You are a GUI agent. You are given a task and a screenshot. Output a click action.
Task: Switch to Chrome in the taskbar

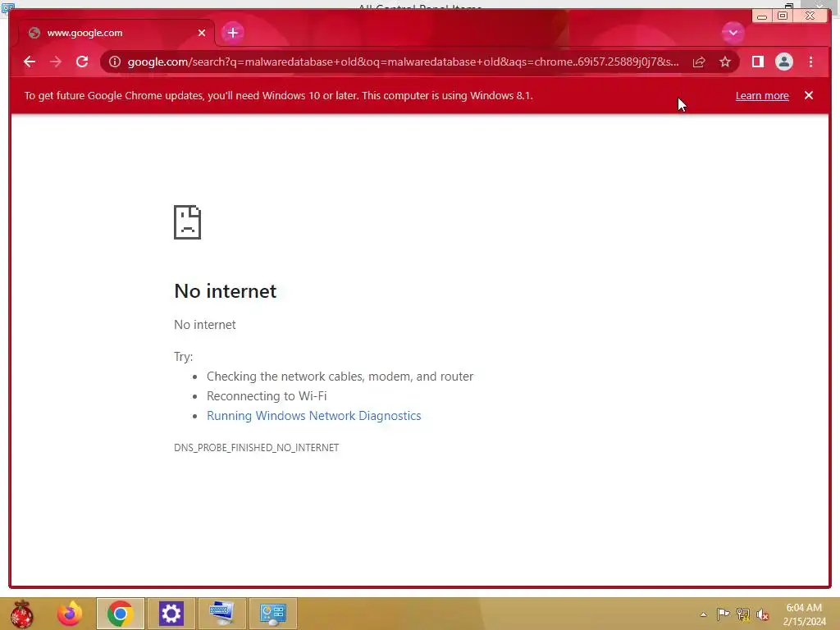pyautogui.click(x=120, y=614)
